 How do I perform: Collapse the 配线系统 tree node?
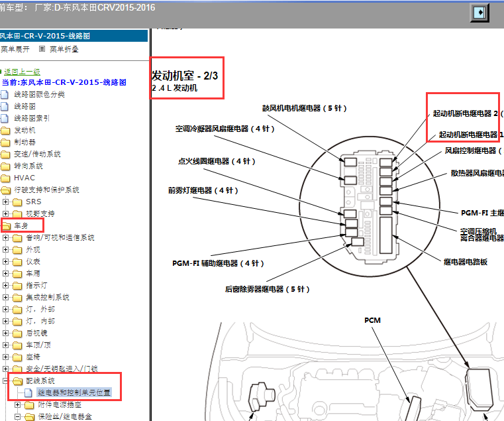click(5, 381)
